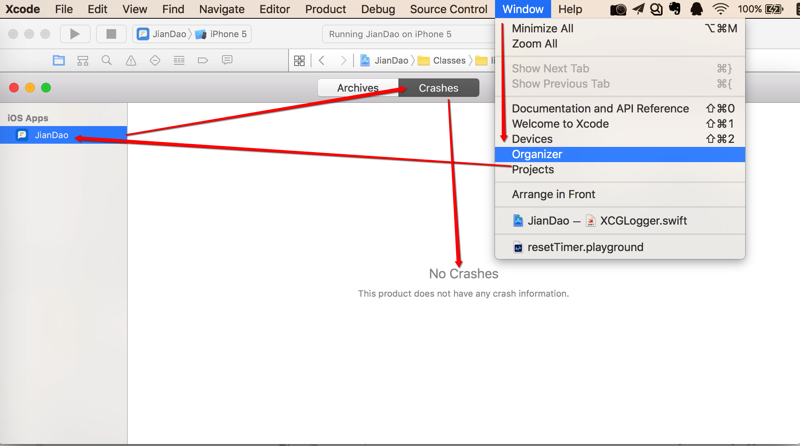Click the battery status icon
Screen dimensions: 800x446
click(773, 9)
